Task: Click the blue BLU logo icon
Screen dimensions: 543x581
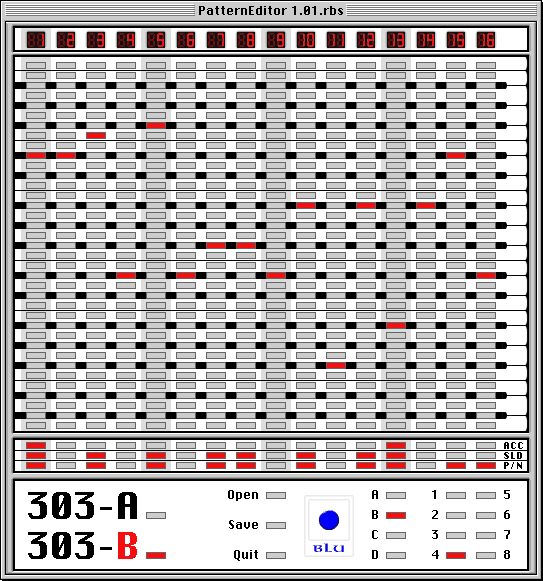Action: 329,525
